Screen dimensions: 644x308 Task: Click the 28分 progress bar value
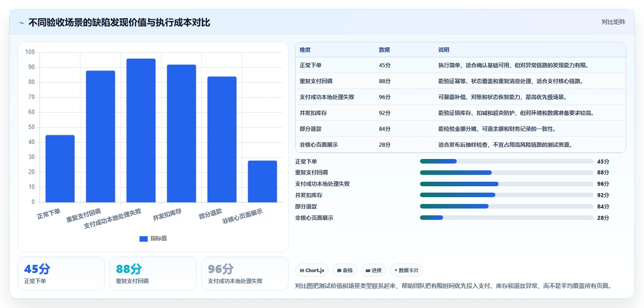tap(603, 218)
